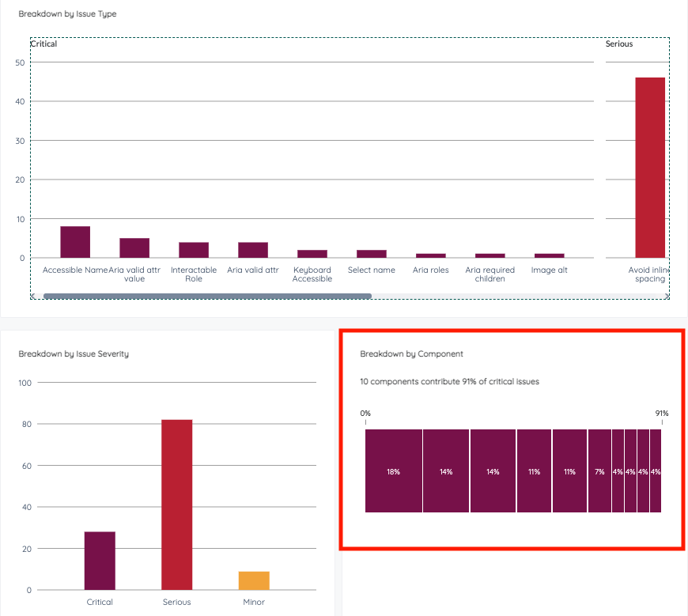Viewport: 688px width, 616px height.
Task: Click the 'Minor' label under severity chart
Action: click(x=254, y=602)
